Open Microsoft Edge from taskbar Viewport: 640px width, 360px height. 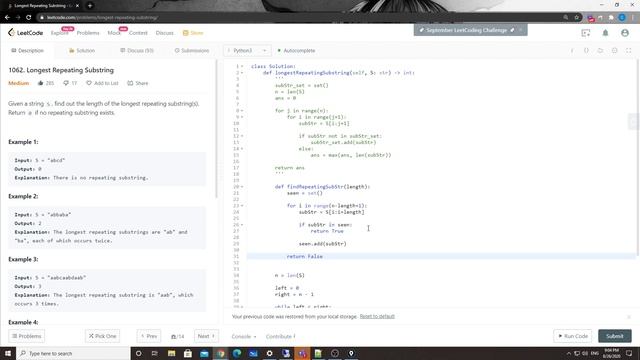(237, 353)
